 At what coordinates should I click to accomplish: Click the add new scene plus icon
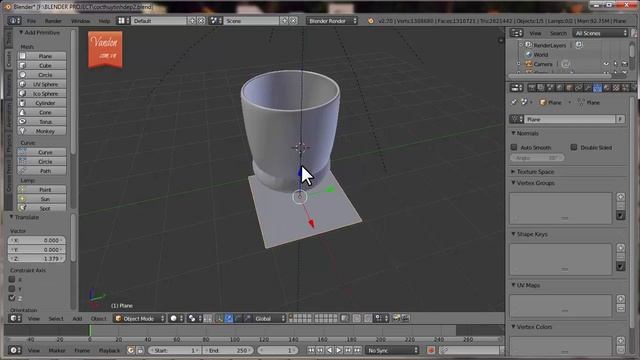[x=284, y=20]
